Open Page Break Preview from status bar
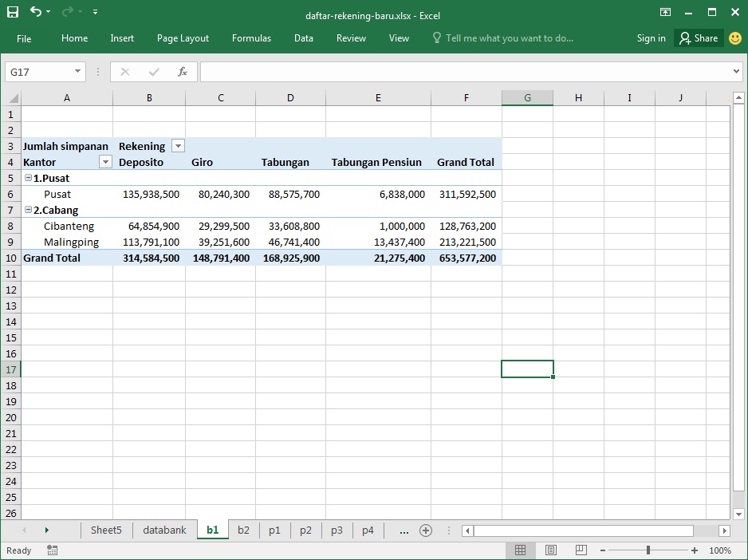The width and height of the screenshot is (748, 560). coord(580,550)
